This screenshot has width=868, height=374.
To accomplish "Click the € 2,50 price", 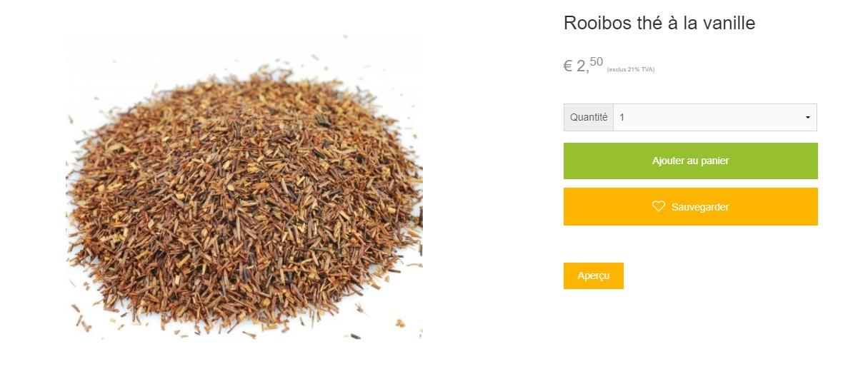I will [583, 66].
